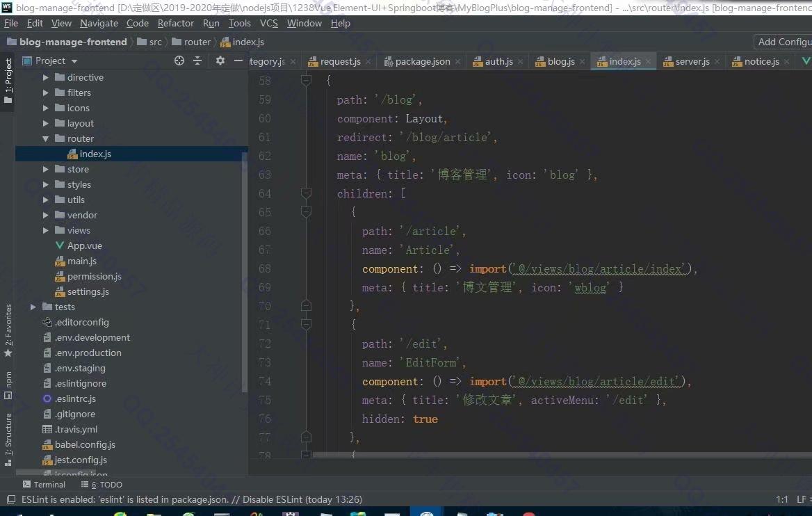Viewport: 812px width, 516px height.
Task: Switch to the package.json tab
Action: tap(422, 61)
